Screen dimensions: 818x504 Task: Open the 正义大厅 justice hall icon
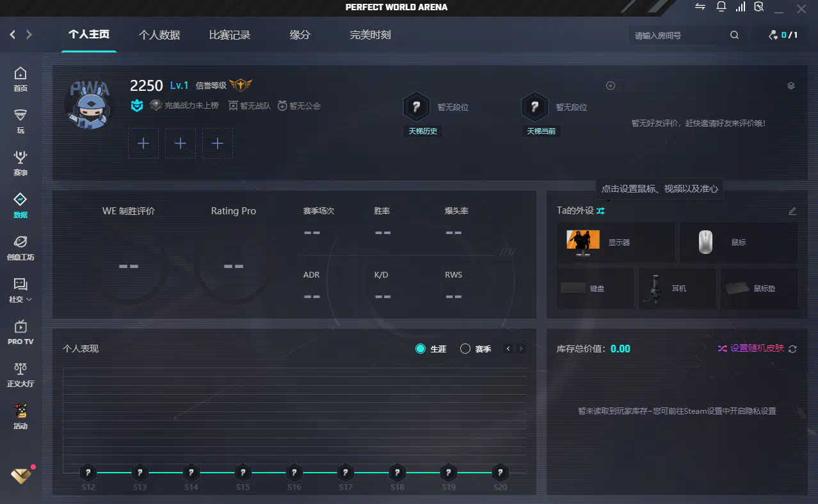[x=20, y=375]
